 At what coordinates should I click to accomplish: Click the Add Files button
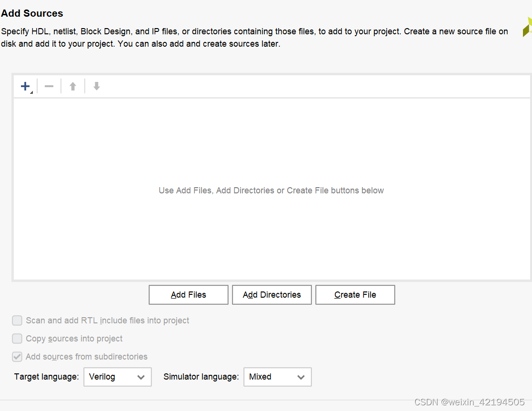click(188, 295)
